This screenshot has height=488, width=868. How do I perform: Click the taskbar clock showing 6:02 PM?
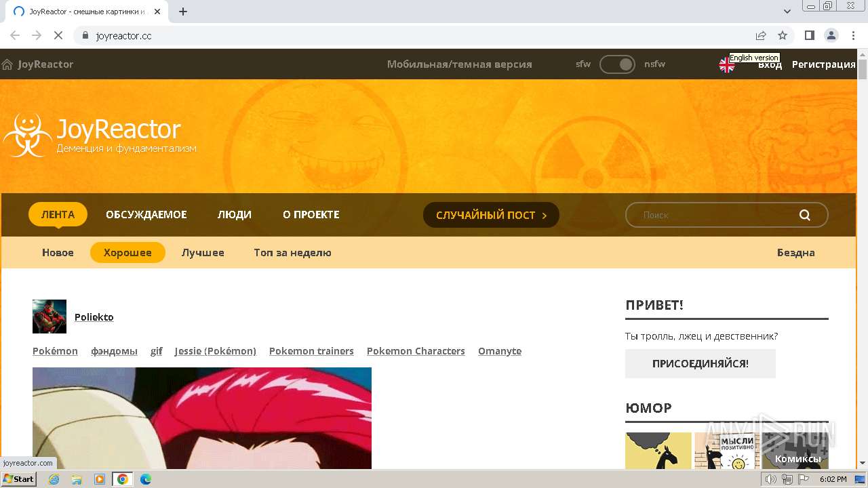point(833,479)
